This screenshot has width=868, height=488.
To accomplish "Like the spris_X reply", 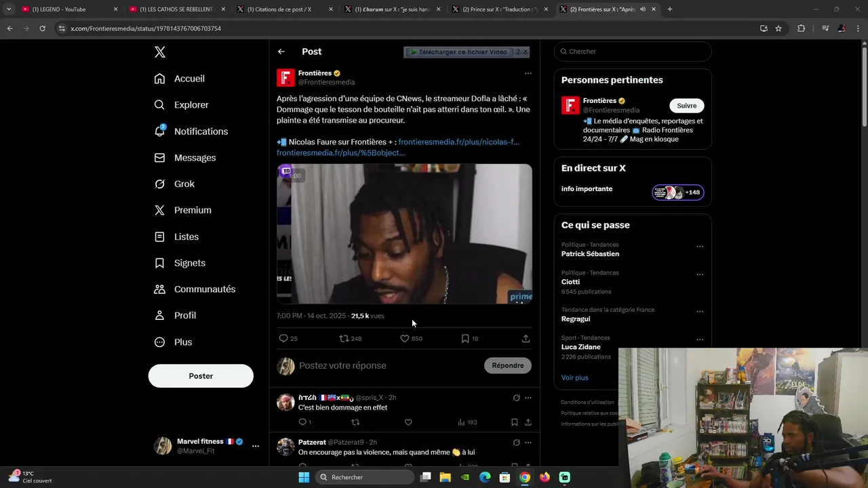I will [408, 422].
